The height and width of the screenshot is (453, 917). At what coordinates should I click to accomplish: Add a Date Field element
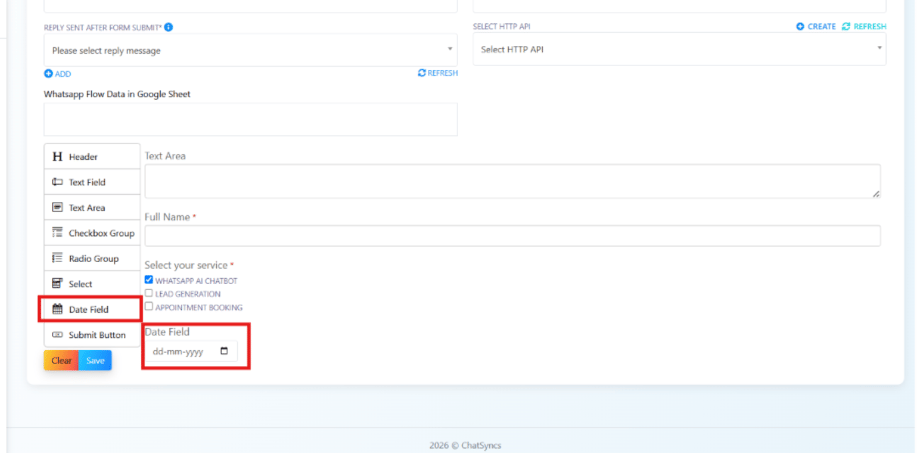pos(92,309)
